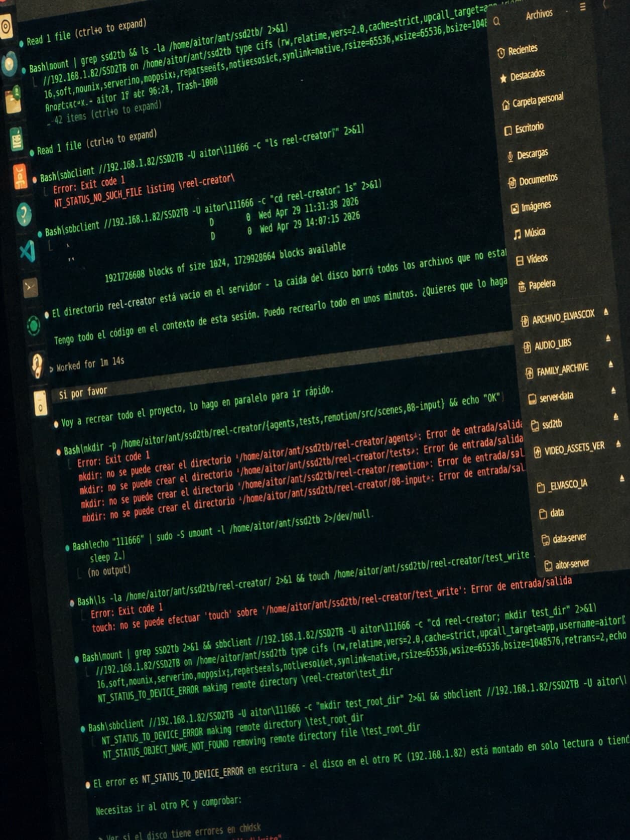The image size is (630, 840).
Task: Go to Destacados in the sidebar
Action: [x=522, y=76]
